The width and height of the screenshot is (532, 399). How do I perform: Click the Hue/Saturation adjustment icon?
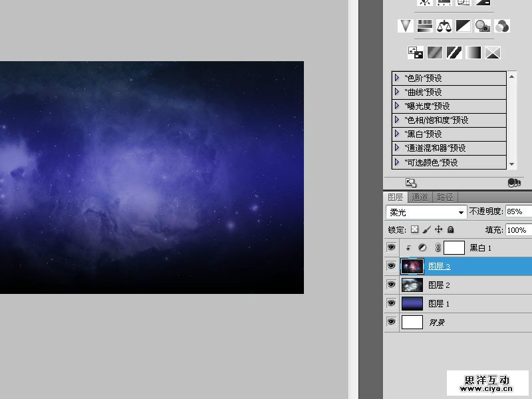point(425,26)
